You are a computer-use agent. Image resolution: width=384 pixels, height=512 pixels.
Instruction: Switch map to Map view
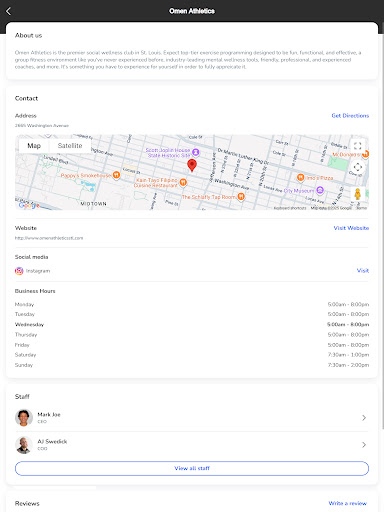click(34, 146)
